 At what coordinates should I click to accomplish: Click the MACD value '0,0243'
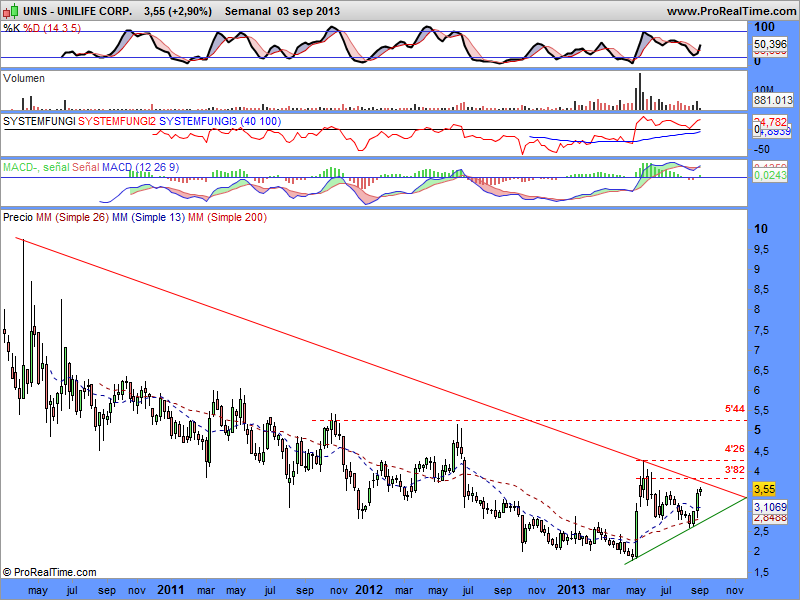point(770,175)
